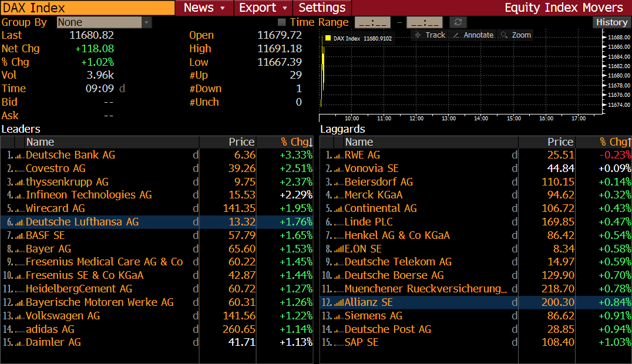Click the yellow DAX Index legend swatch
The image size is (632, 364).
click(328, 38)
